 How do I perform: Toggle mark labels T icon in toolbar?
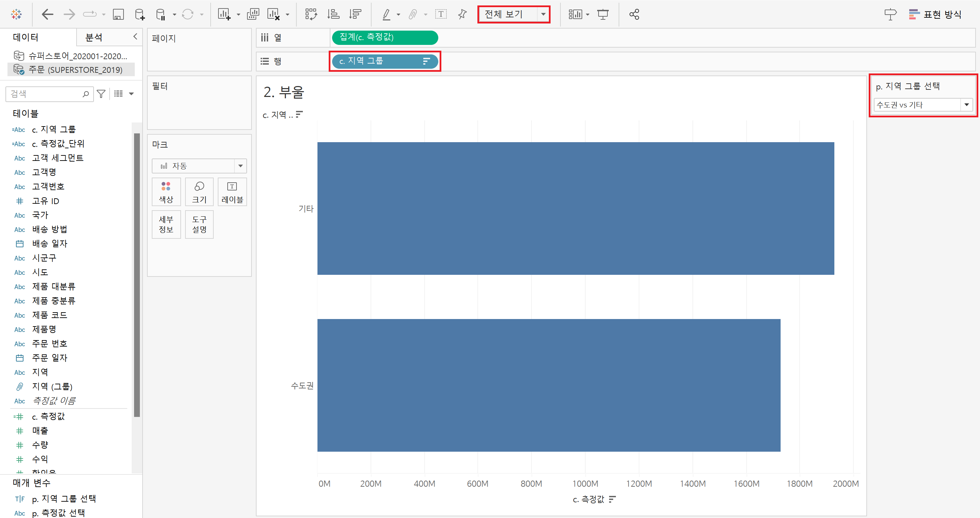(441, 14)
